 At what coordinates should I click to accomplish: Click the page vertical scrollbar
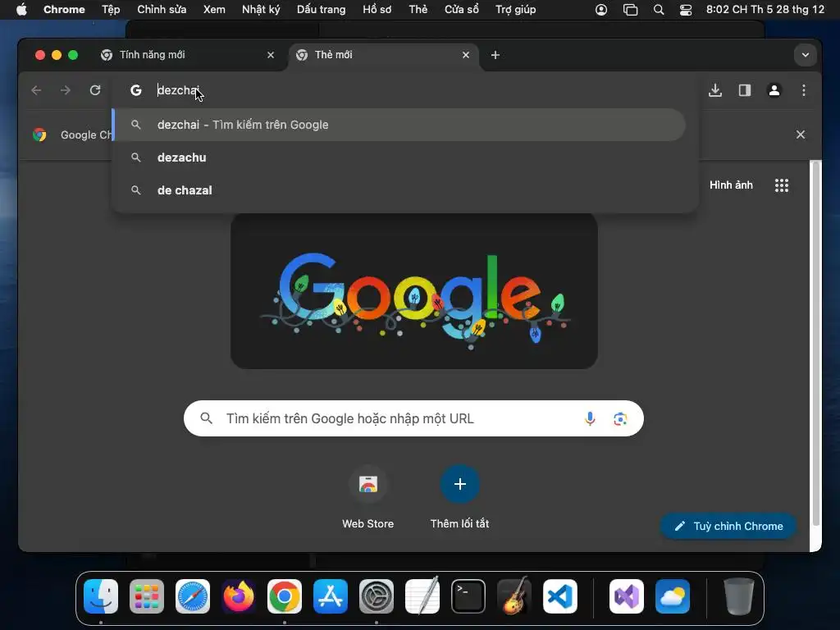(x=816, y=343)
